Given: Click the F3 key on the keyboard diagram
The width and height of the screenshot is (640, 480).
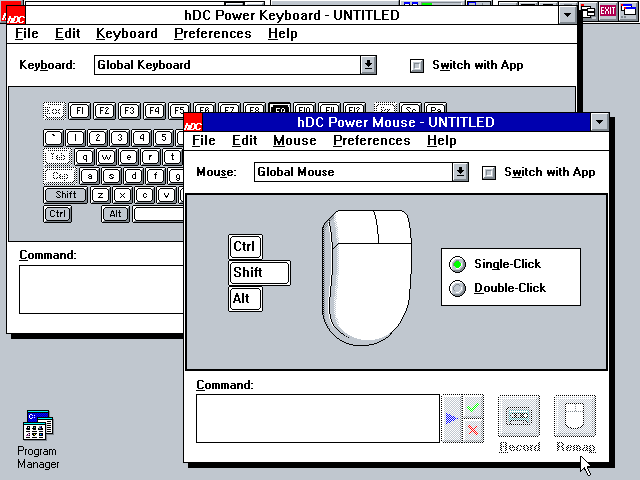Looking at the screenshot, I should pyautogui.click(x=129, y=111).
